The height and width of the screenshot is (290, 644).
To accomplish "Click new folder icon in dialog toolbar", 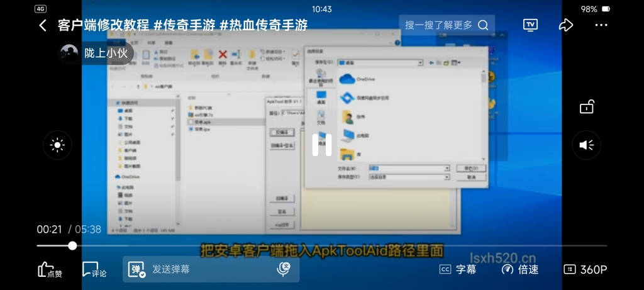I will pos(446,63).
